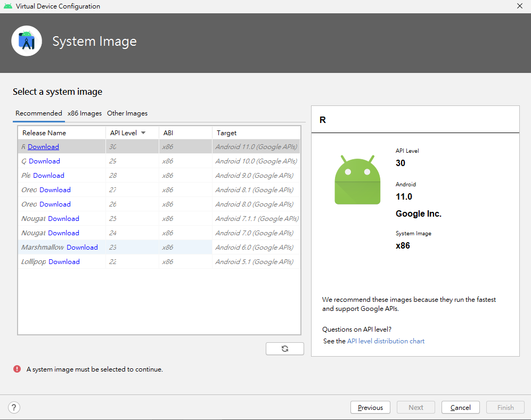Switch to the x86 Images tab
The height and width of the screenshot is (420, 531).
(85, 113)
